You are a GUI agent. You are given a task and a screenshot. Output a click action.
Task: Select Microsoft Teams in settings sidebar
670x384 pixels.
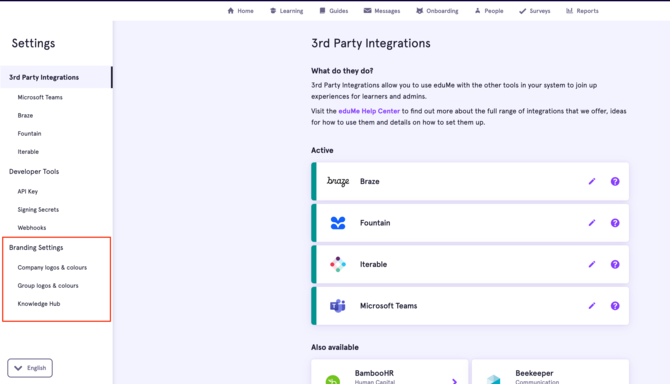(40, 97)
